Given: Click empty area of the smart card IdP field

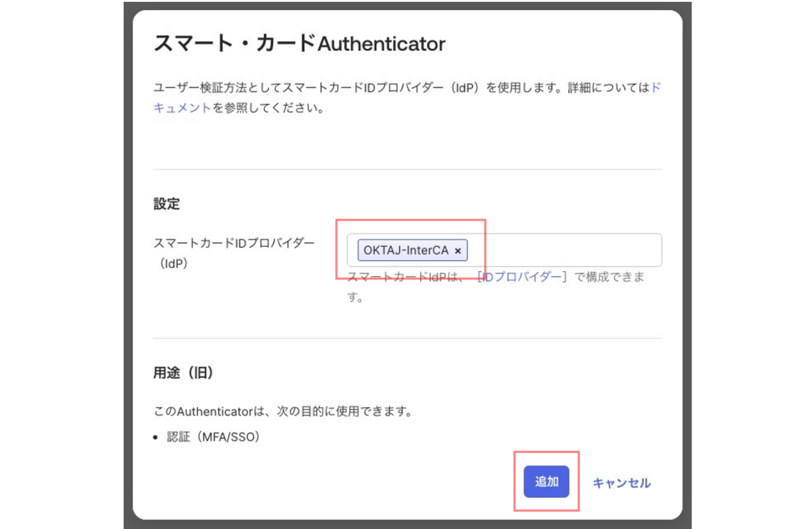Looking at the screenshot, I should point(565,251).
